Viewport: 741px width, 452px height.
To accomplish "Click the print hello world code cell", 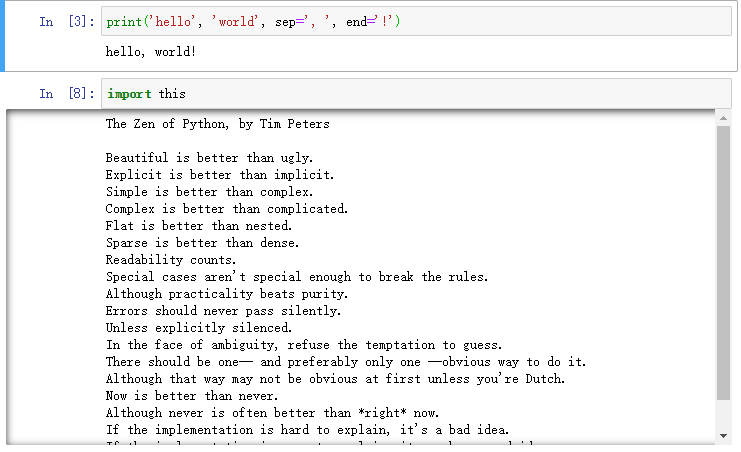I will (416, 21).
